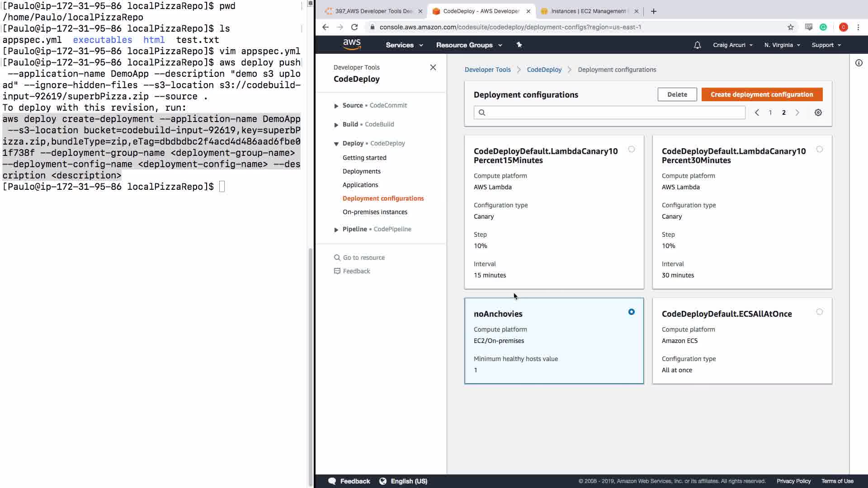The height and width of the screenshot is (488, 868).
Task: Choose the LambdaCanary10Percent30Minutes radio button
Action: pos(819,149)
